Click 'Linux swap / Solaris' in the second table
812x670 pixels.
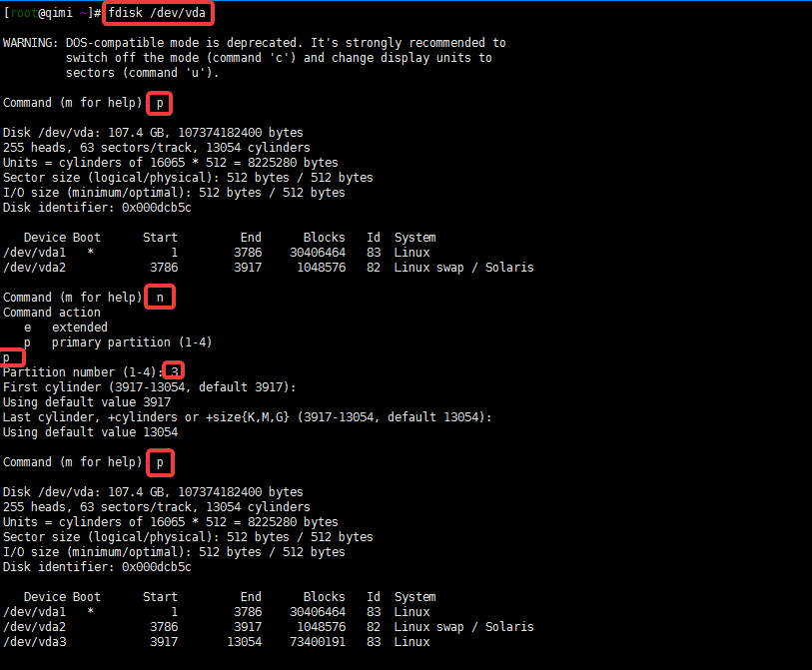click(x=464, y=627)
